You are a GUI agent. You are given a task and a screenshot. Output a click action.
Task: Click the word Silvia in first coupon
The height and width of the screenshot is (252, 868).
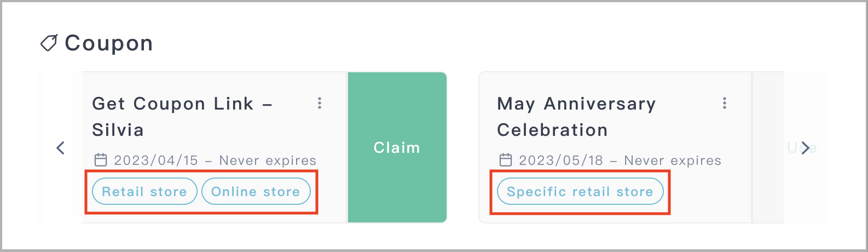118,130
